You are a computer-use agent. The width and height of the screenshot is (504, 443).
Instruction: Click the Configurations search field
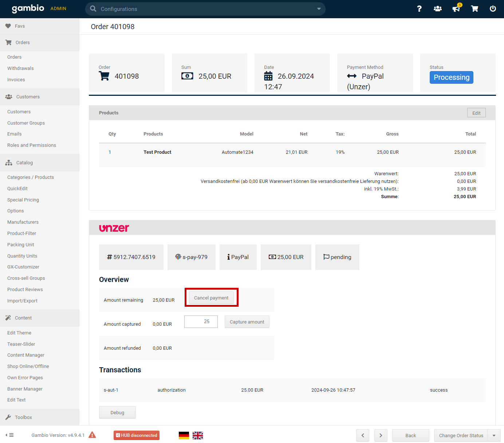(205, 9)
